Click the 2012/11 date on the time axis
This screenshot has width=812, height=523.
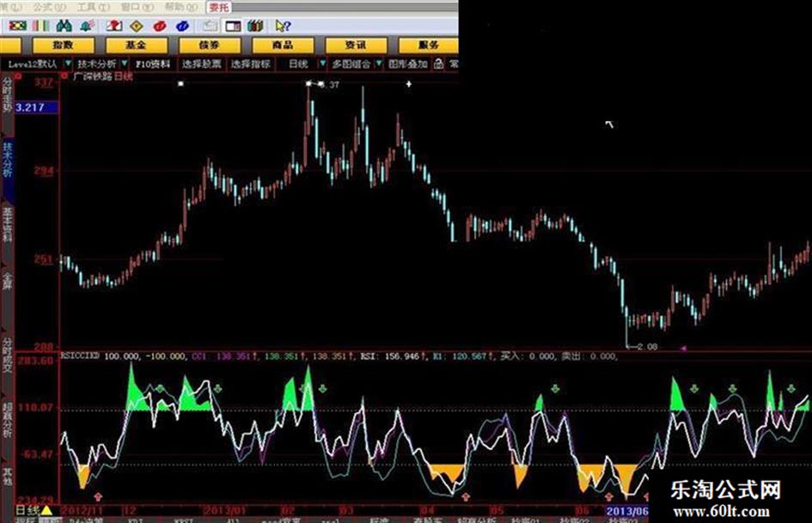click(x=81, y=511)
